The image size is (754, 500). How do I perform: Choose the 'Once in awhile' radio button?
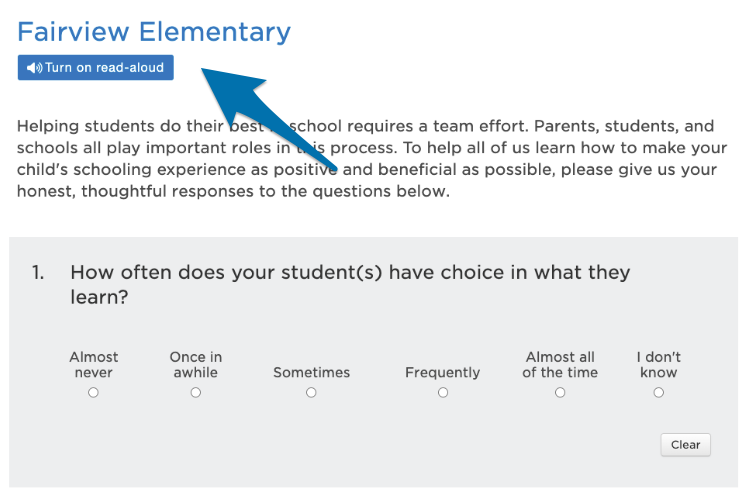point(196,393)
